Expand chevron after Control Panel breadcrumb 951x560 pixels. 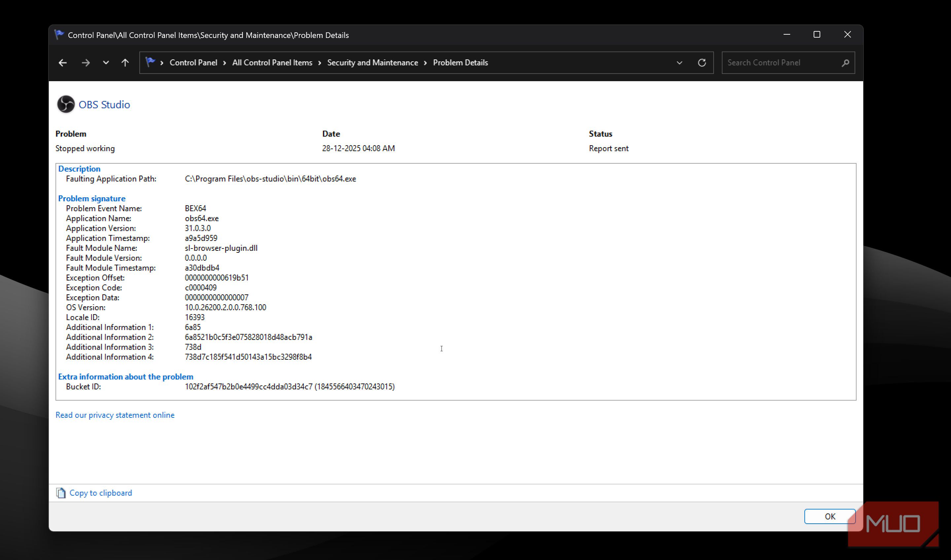[x=225, y=63]
